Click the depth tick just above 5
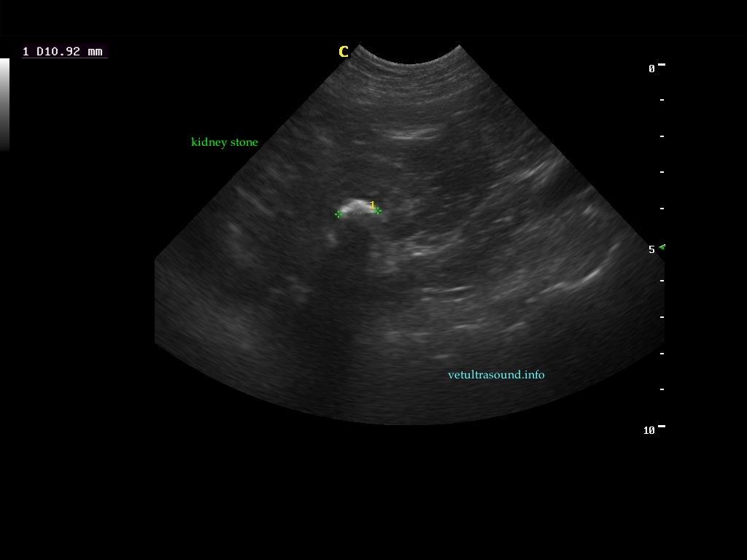 click(662, 209)
